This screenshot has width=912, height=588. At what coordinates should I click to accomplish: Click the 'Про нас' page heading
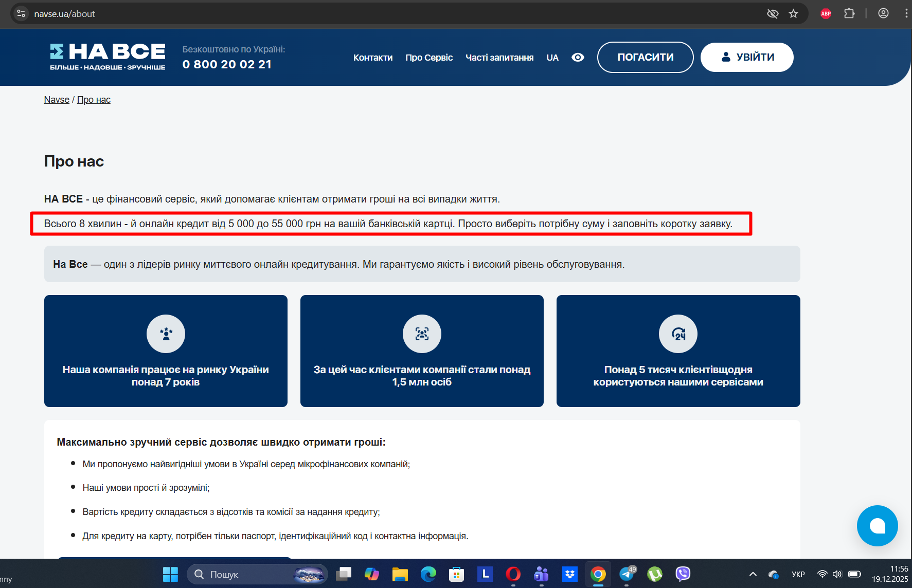(x=74, y=161)
